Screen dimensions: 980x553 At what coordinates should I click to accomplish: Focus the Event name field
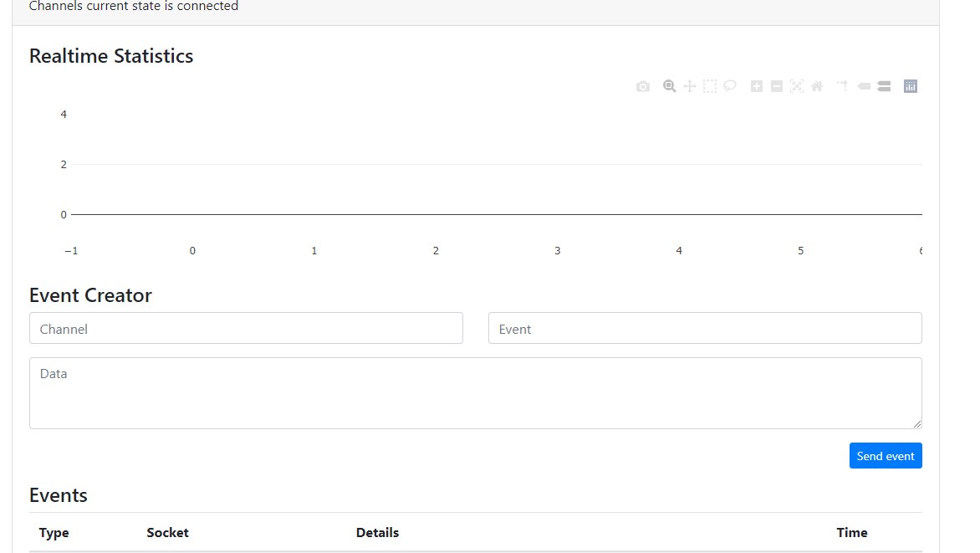[705, 329]
